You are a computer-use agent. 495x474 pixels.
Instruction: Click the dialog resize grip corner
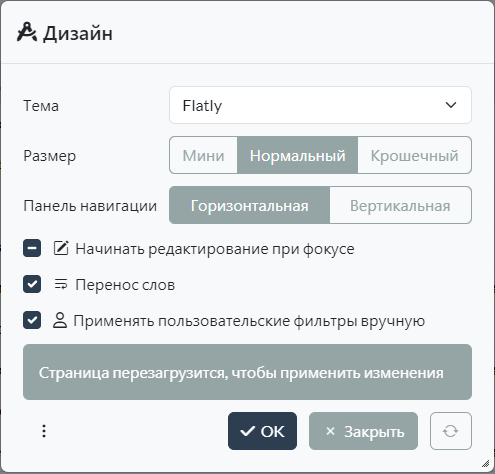tap(486, 463)
